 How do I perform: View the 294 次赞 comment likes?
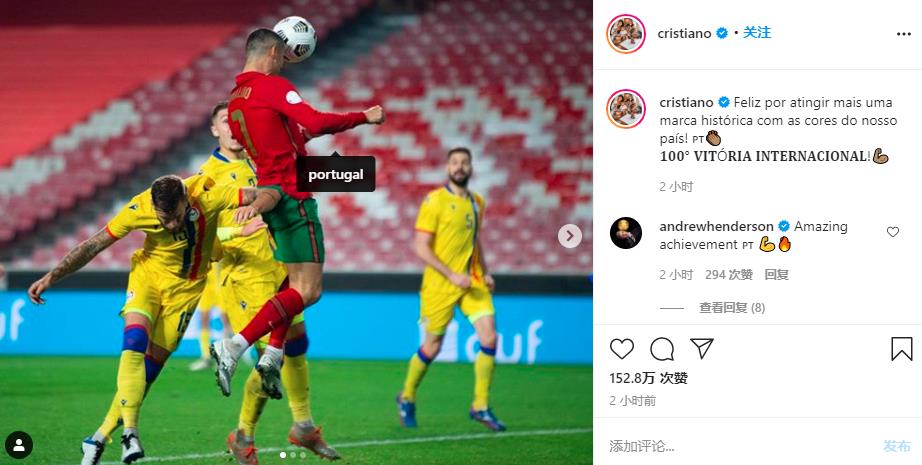coord(729,275)
